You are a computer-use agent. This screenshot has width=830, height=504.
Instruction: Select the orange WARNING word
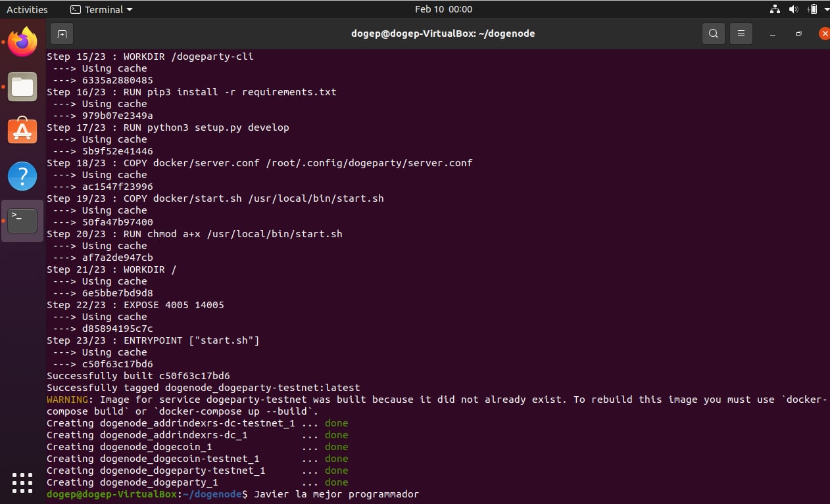click(67, 400)
